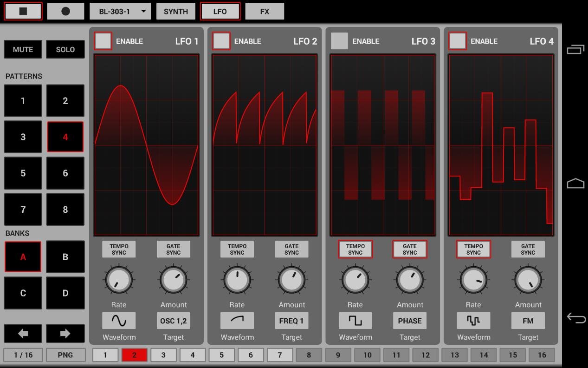Viewport: 588px width, 368px height.
Task: Tap the Android home button
Action: 575,184
